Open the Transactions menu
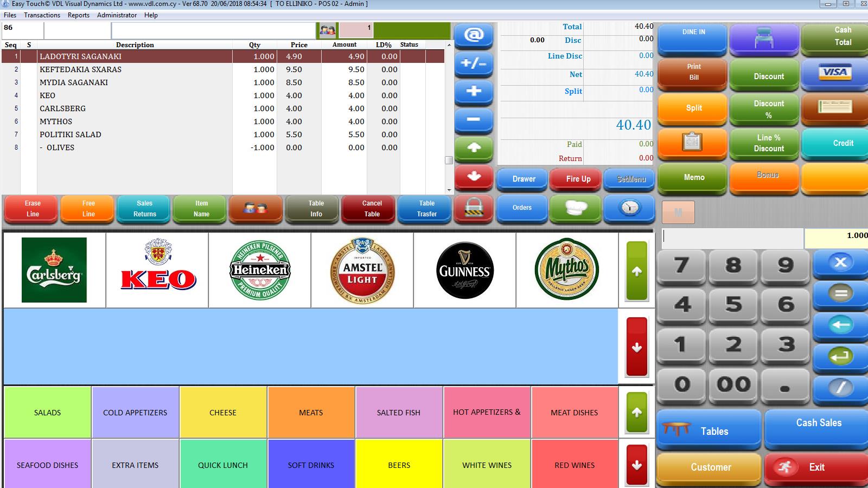This screenshot has height=488, width=868. point(42,15)
